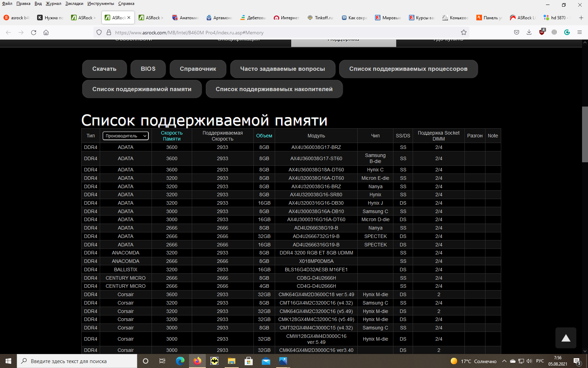Open Microsoft Store from taskbar
The height and width of the screenshot is (368, 588).
[249, 361]
